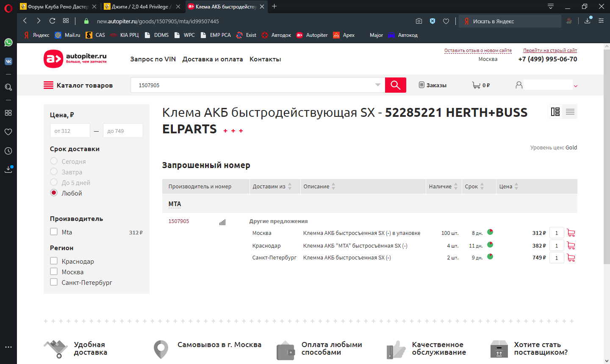Open WhatsApp in the Opera sidebar
610x364 pixels.
click(8, 42)
